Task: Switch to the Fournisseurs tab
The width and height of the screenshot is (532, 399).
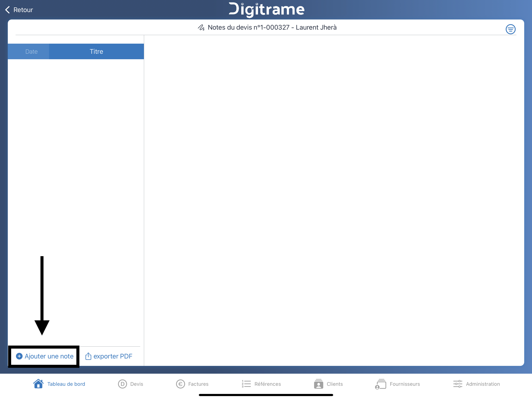Action: [x=397, y=384]
